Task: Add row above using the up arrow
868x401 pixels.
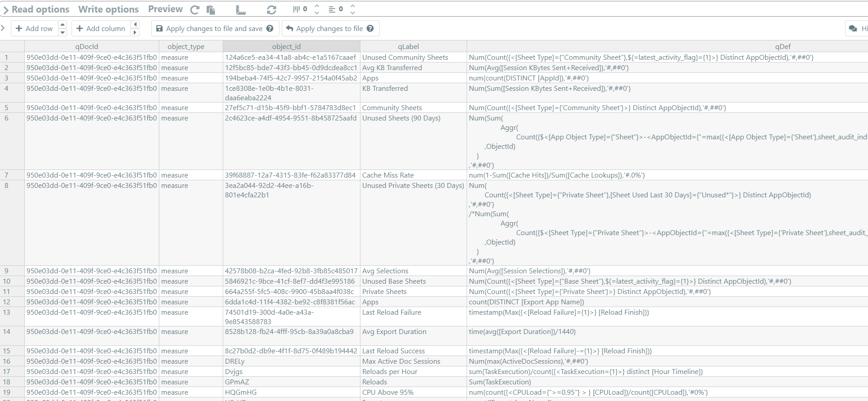Action: pos(63,25)
